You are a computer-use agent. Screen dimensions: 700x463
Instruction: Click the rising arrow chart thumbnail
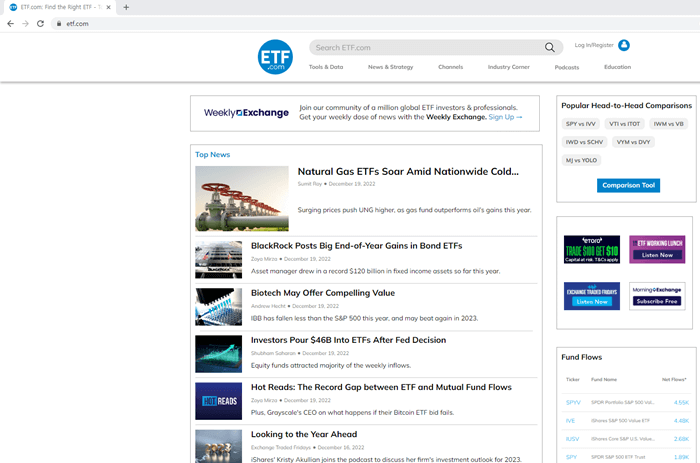[218, 354]
